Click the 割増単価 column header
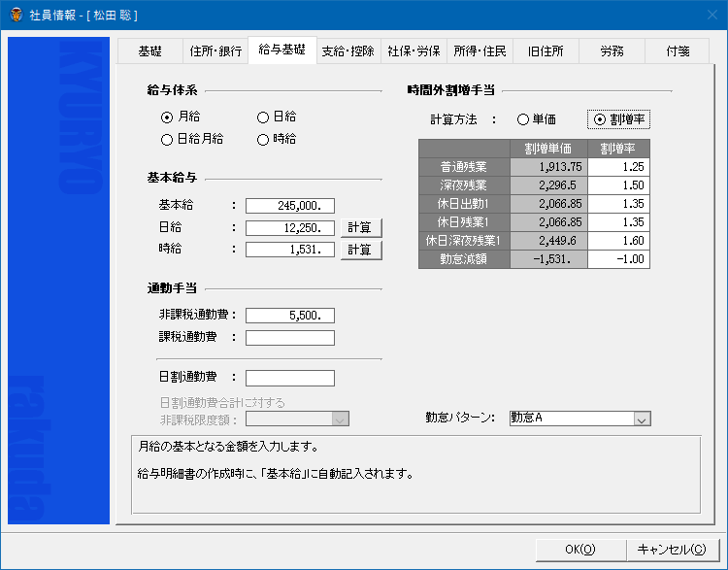The height and width of the screenshot is (570, 728). pyautogui.click(x=548, y=149)
